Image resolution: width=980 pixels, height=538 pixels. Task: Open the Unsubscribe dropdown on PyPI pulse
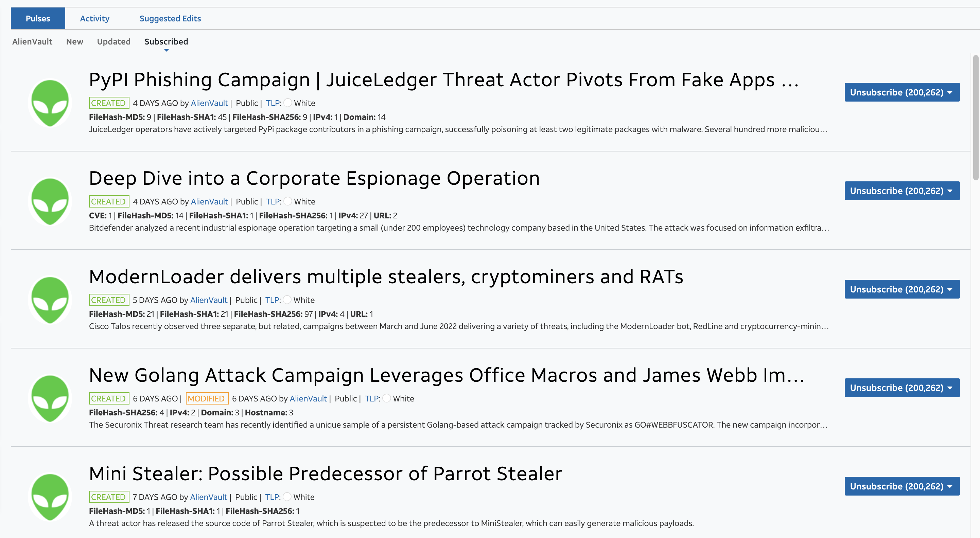pyautogui.click(x=951, y=92)
